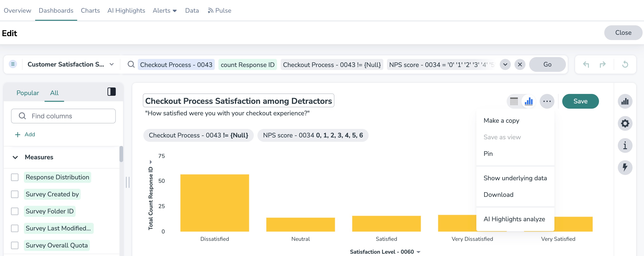The height and width of the screenshot is (256, 644).
Task: Click the Find columns search field
Action: coord(63,116)
